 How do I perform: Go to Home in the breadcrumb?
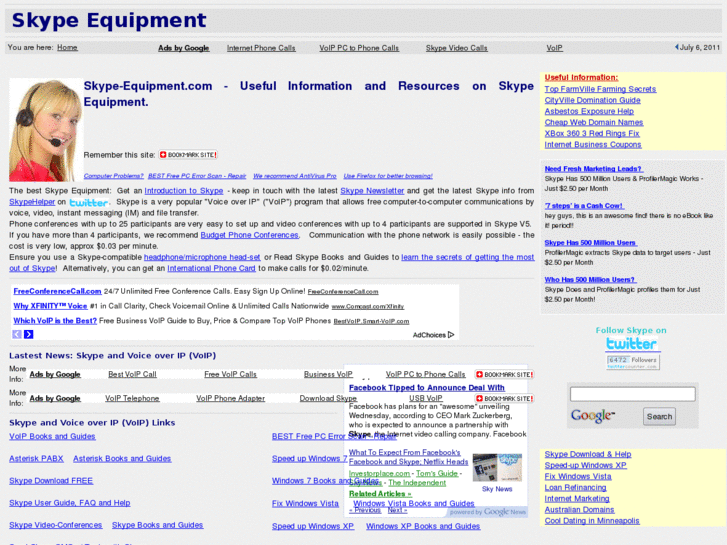coord(67,47)
